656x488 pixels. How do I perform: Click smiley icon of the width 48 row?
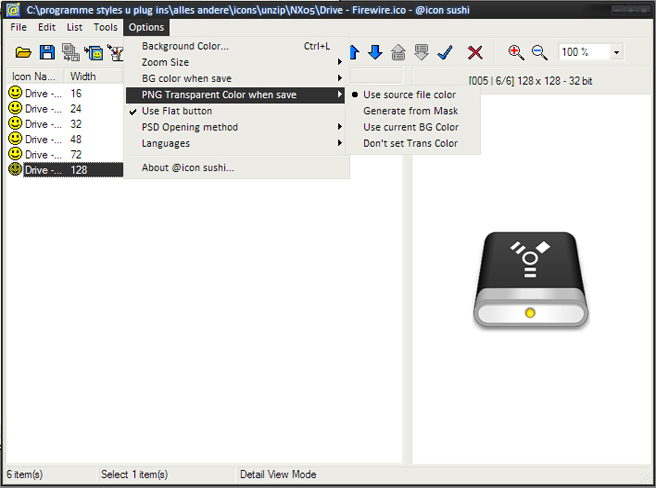[x=15, y=139]
